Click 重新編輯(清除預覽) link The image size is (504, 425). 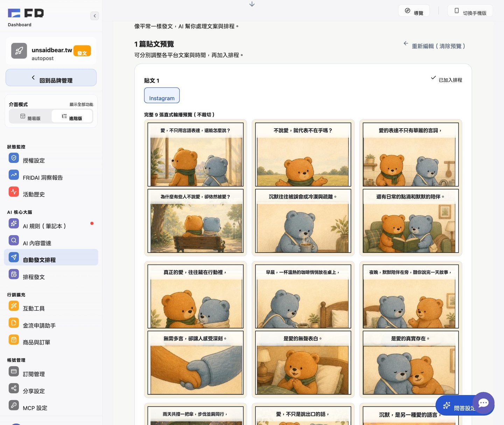point(434,46)
